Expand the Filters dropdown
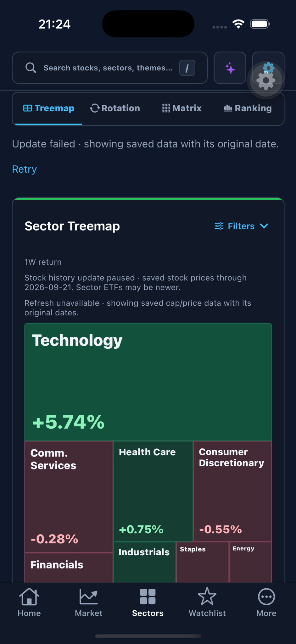This screenshot has height=644, width=296. (241, 226)
